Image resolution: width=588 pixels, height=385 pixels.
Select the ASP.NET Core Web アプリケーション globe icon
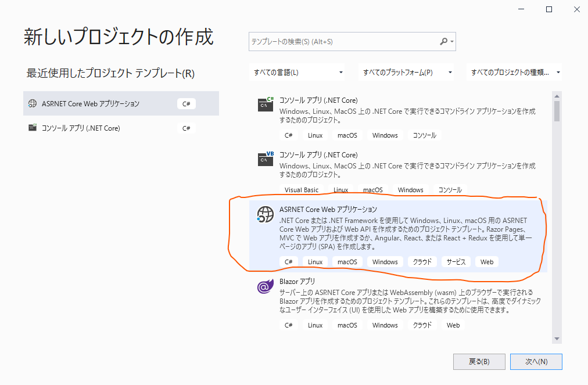click(265, 214)
